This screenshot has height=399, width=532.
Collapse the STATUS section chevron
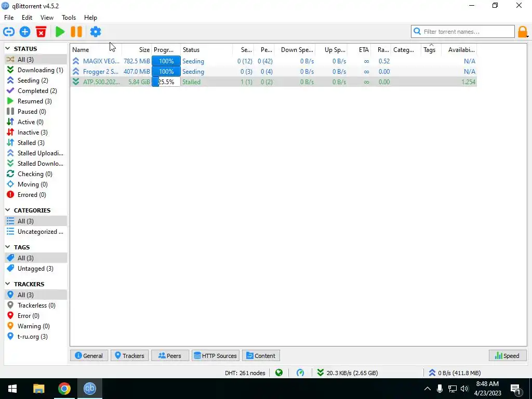click(8, 49)
